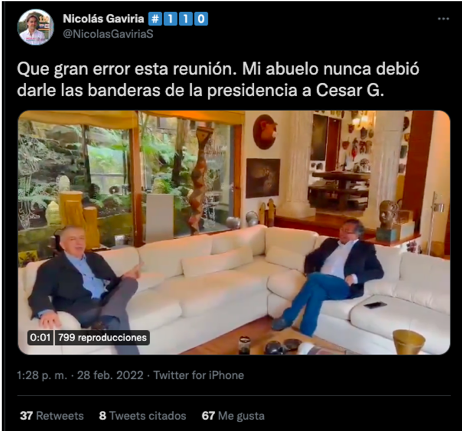Open the 1:28 p. m. timestamp link
Screen dimensions: 462x431
[x=42, y=375]
